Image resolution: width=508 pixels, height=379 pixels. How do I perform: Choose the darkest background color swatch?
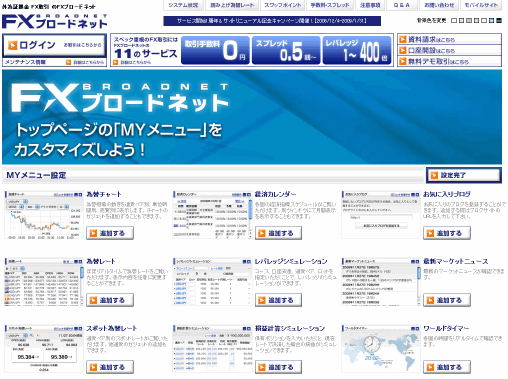(x=499, y=21)
